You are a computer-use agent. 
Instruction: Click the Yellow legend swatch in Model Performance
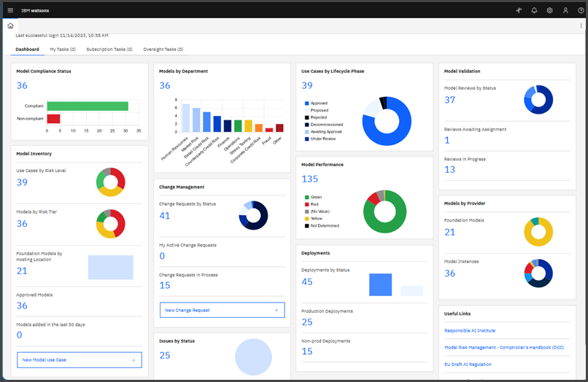point(306,219)
